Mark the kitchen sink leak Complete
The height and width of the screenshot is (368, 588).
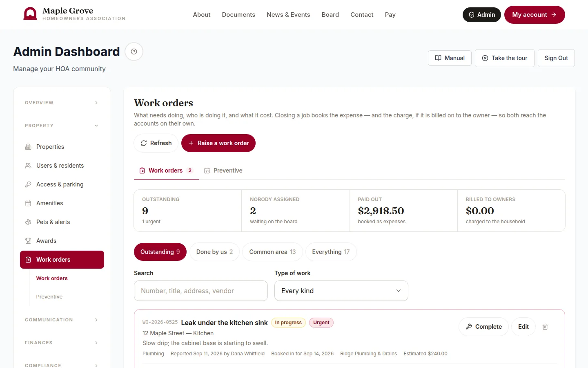click(483, 327)
